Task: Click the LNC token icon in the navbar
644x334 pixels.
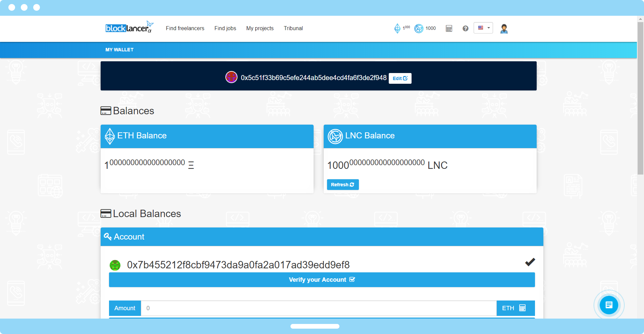Action: (419, 28)
